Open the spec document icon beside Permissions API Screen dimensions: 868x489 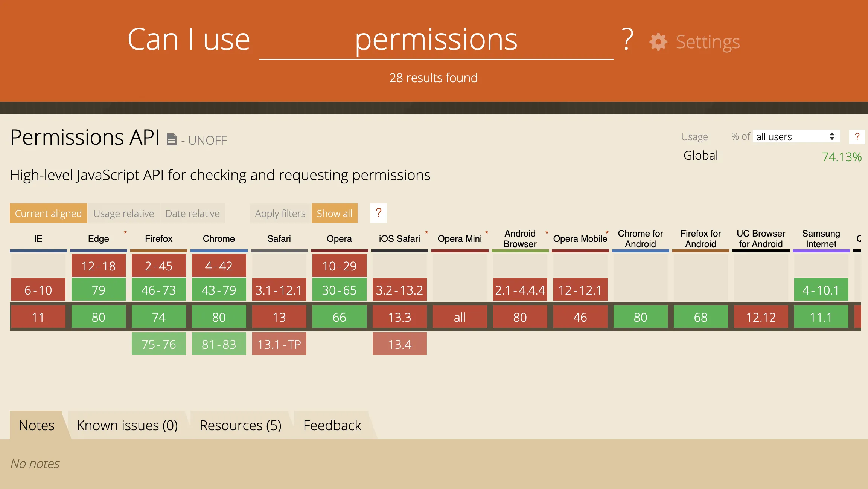coord(172,139)
